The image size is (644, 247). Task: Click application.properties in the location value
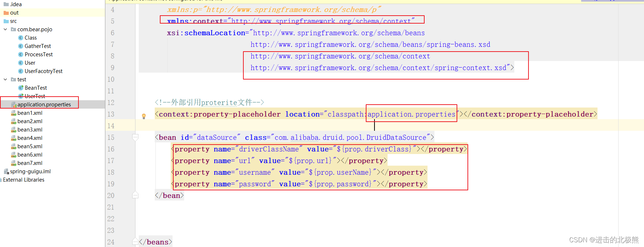(412, 114)
